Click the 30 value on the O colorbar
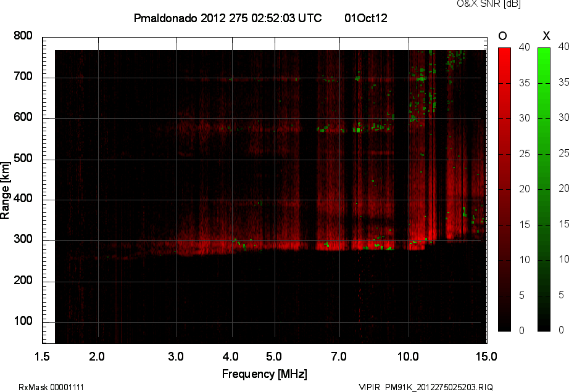 (525, 118)
